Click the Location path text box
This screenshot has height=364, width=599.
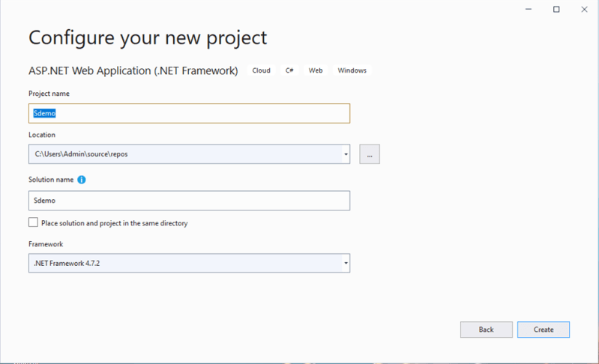(x=184, y=154)
